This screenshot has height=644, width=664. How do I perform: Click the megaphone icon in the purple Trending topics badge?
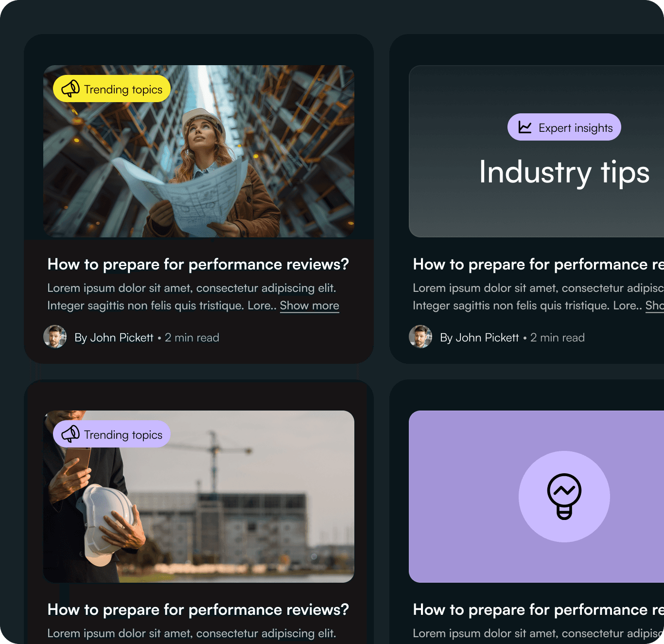point(70,434)
